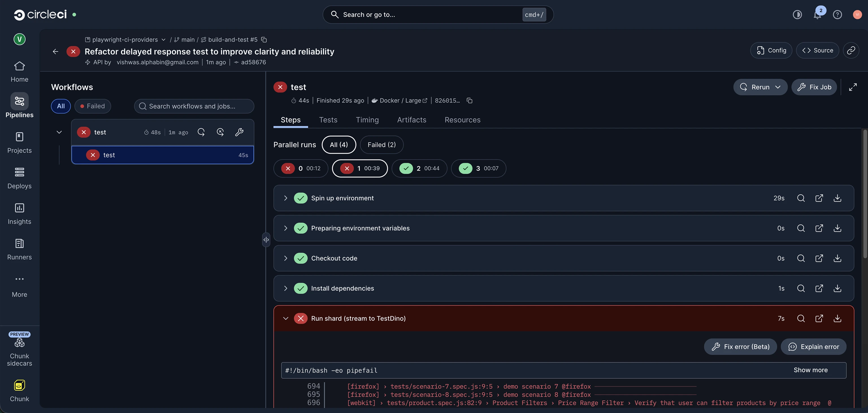Viewport: 868px width, 413px height.
Task: Show more of the bash command
Action: pyautogui.click(x=810, y=370)
